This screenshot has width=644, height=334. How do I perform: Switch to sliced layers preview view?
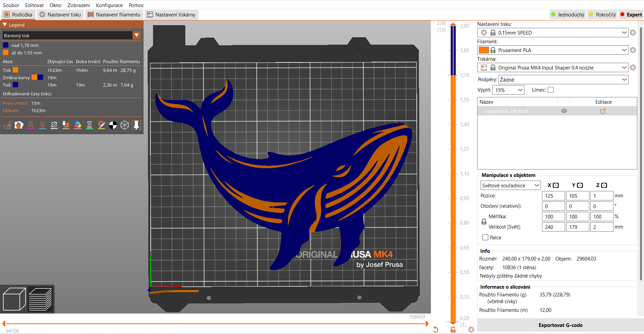40,299
